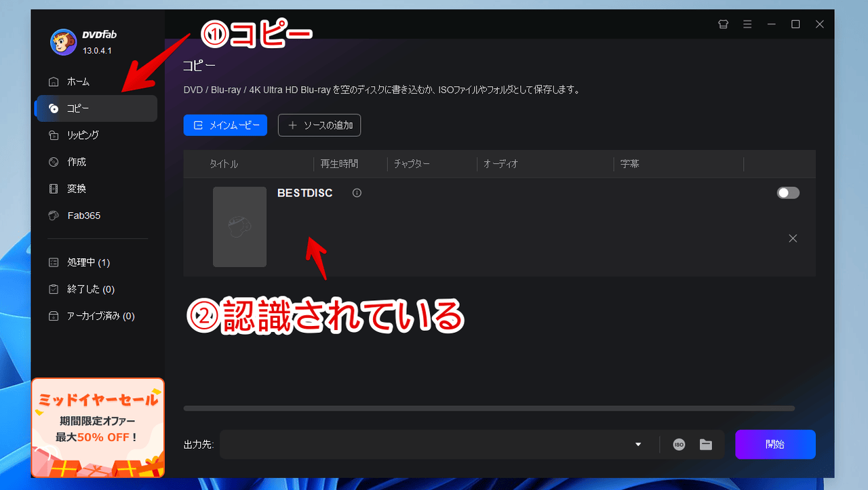
Task: Click the DVDFab monkey logo
Action: pyautogui.click(x=63, y=42)
